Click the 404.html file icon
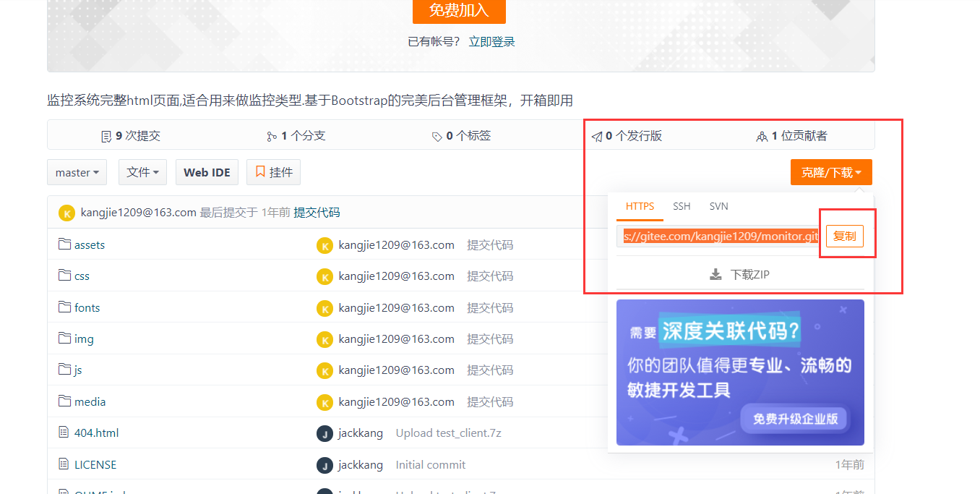Viewport: 980px width, 494px height. (x=64, y=433)
